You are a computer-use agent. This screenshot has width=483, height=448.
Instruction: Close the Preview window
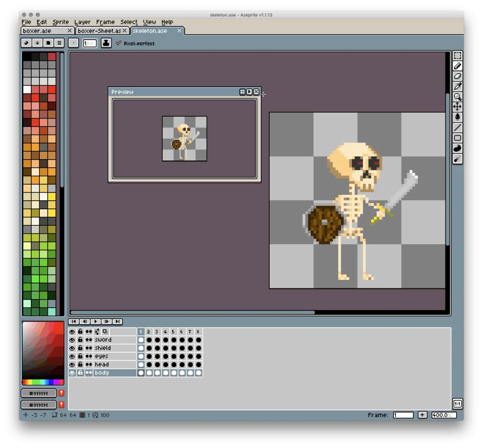(x=256, y=92)
